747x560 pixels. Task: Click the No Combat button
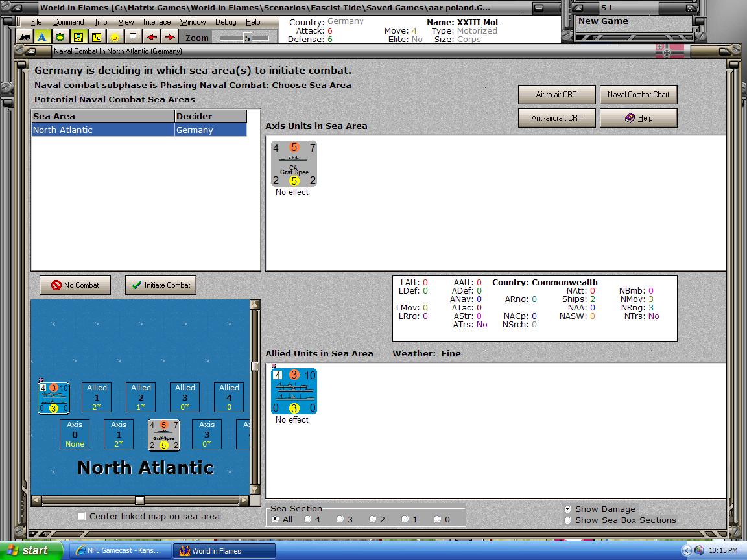click(75, 285)
